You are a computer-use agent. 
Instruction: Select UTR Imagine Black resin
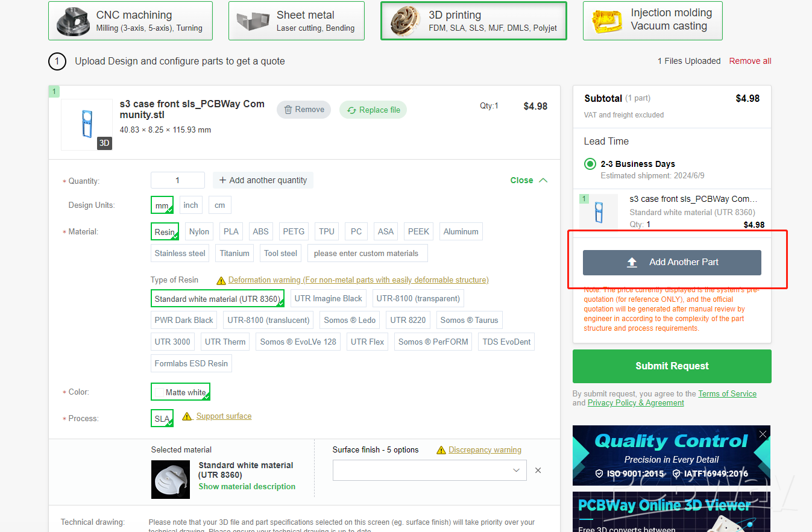tap(329, 298)
